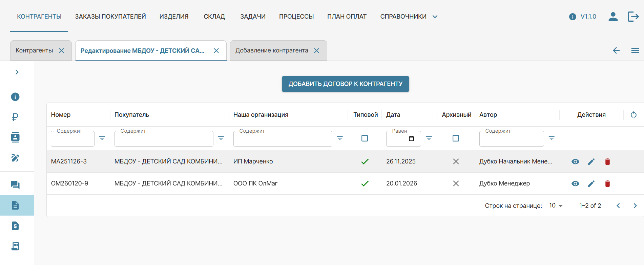644x265 pixels.
Task: Toggle the Типовой filter checkbox
Action: click(x=365, y=138)
